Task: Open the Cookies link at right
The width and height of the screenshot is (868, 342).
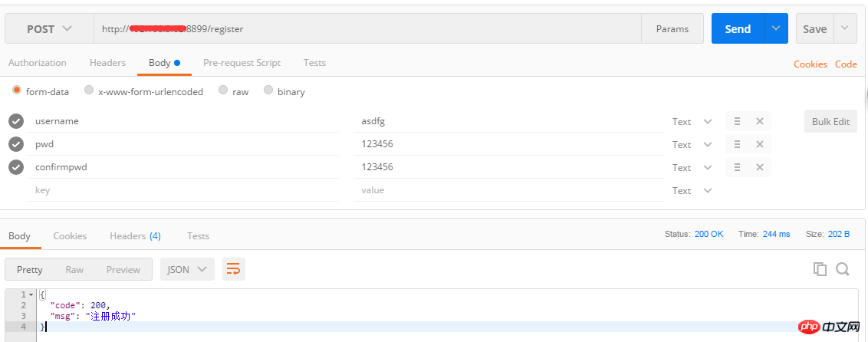Action: (810, 64)
